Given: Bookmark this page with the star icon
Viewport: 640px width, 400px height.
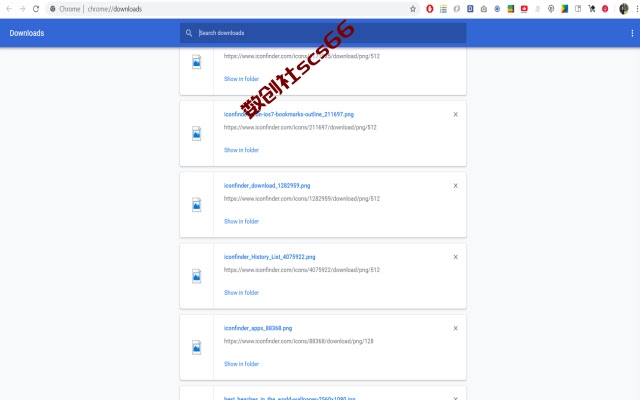Looking at the screenshot, I should pos(413,9).
